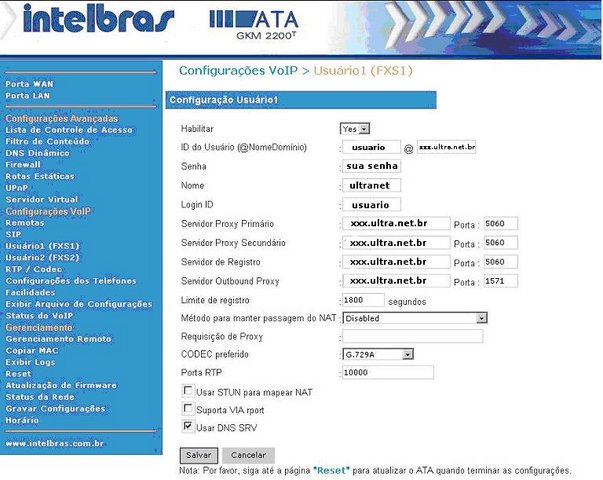Open the Habilitar Yes dropdown
603x480 pixels.
tap(355, 129)
